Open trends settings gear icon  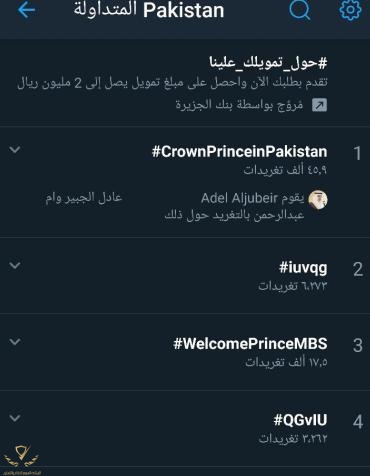(x=350, y=10)
